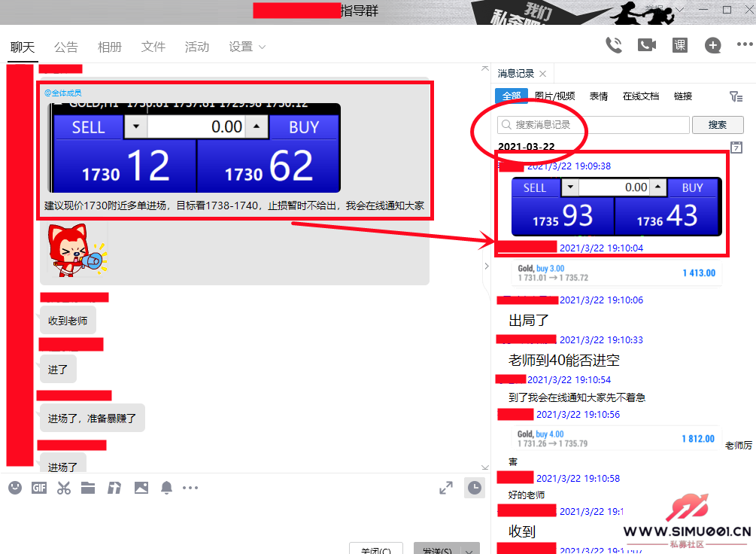The image size is (756, 554).
Task: Select the scissors screenshot tool
Action: tap(64, 488)
